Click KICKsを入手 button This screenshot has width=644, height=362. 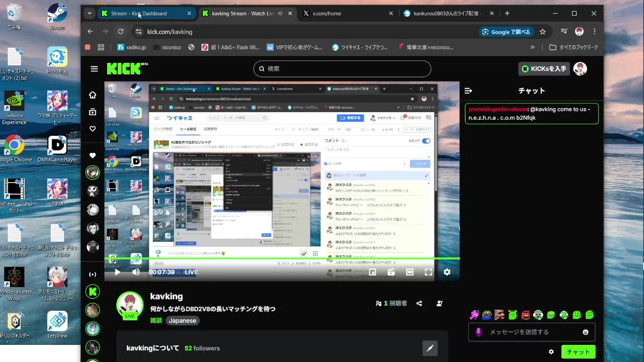coord(544,69)
